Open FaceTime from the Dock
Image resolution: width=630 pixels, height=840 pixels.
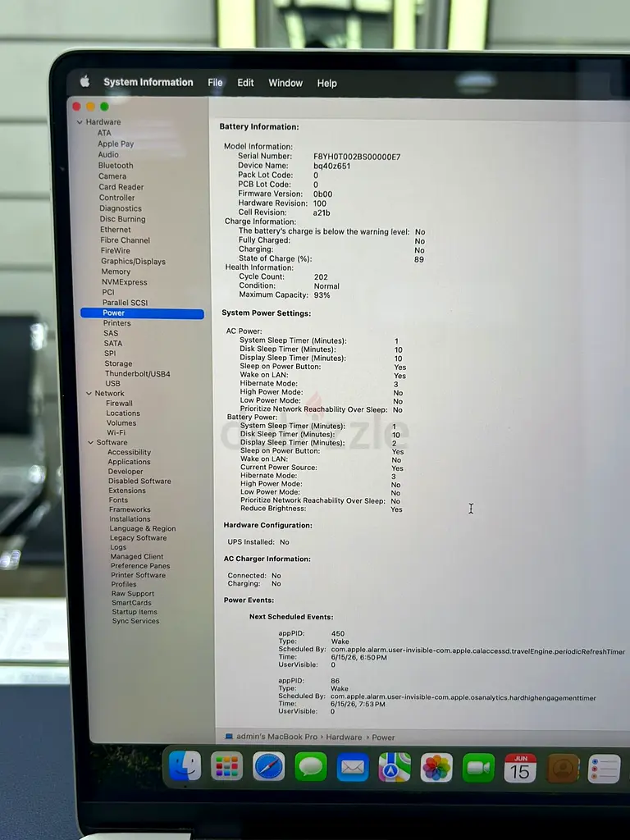478,768
